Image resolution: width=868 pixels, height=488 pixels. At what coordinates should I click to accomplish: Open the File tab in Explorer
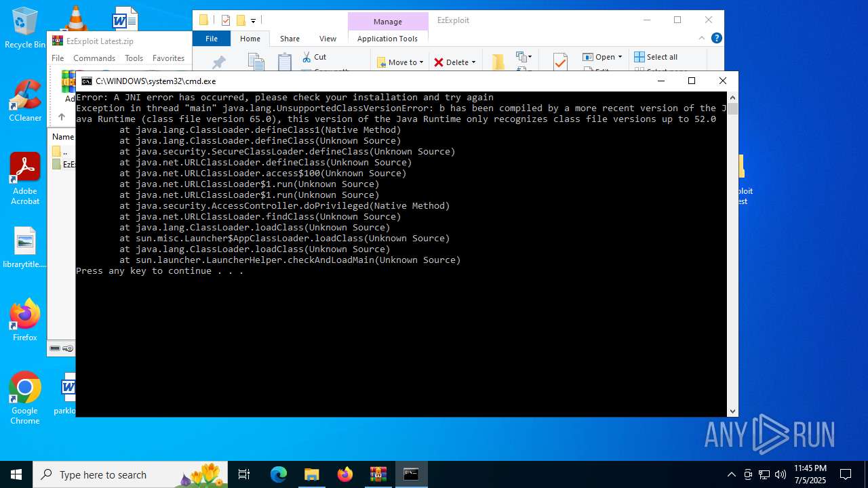pyautogui.click(x=212, y=39)
